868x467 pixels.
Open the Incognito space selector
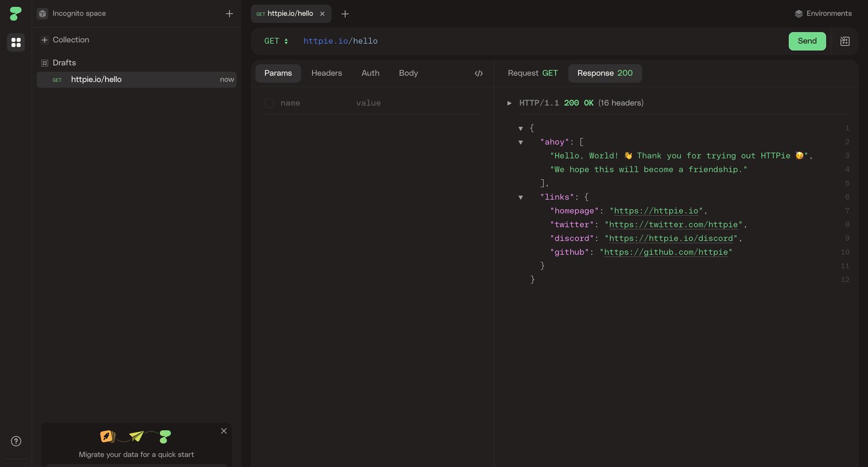tap(72, 13)
